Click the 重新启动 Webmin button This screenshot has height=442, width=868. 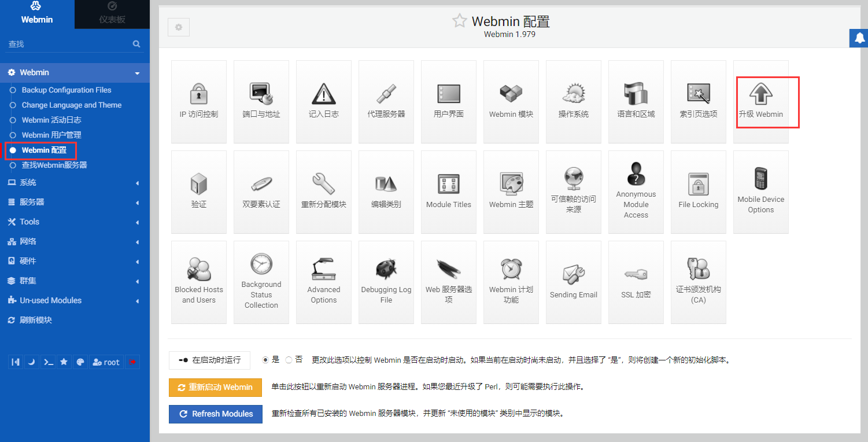tap(215, 388)
